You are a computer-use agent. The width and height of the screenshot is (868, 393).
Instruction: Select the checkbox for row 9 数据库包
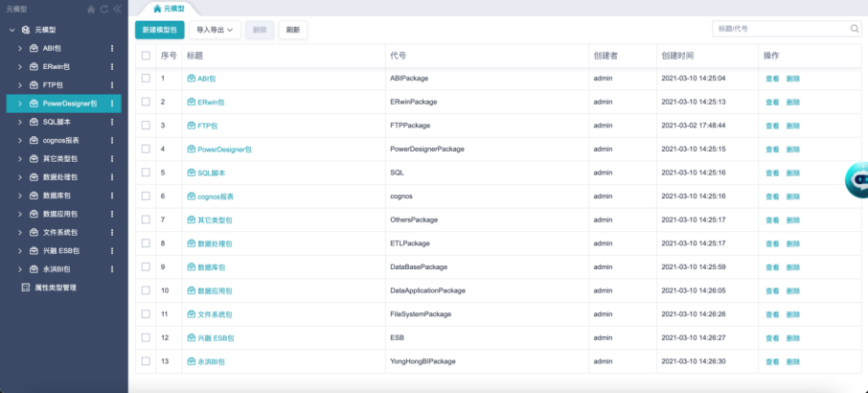coord(146,266)
